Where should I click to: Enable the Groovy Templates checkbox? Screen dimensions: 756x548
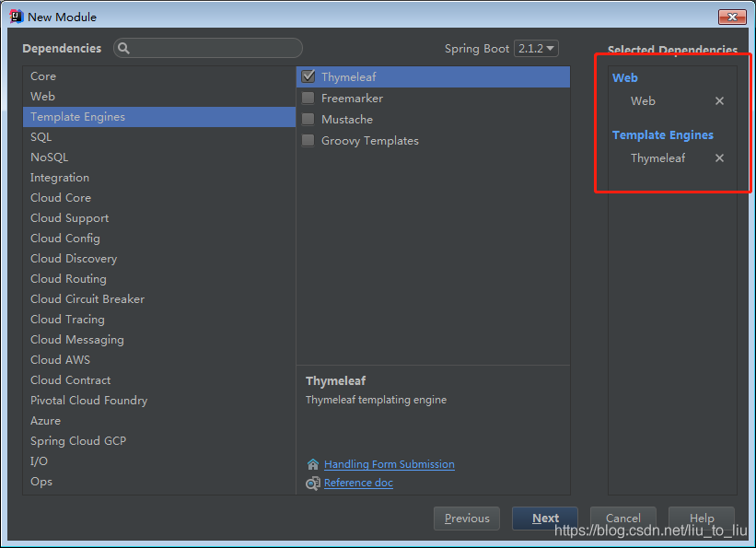308,140
